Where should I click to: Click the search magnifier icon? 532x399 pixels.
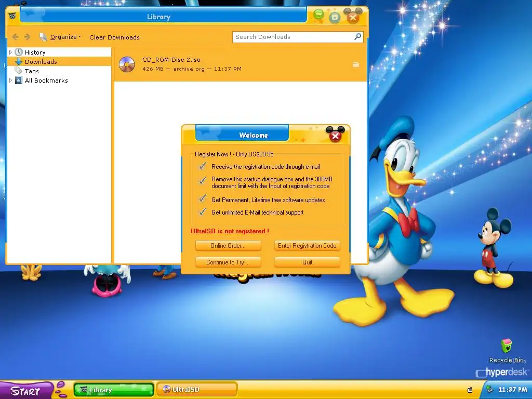[357, 37]
